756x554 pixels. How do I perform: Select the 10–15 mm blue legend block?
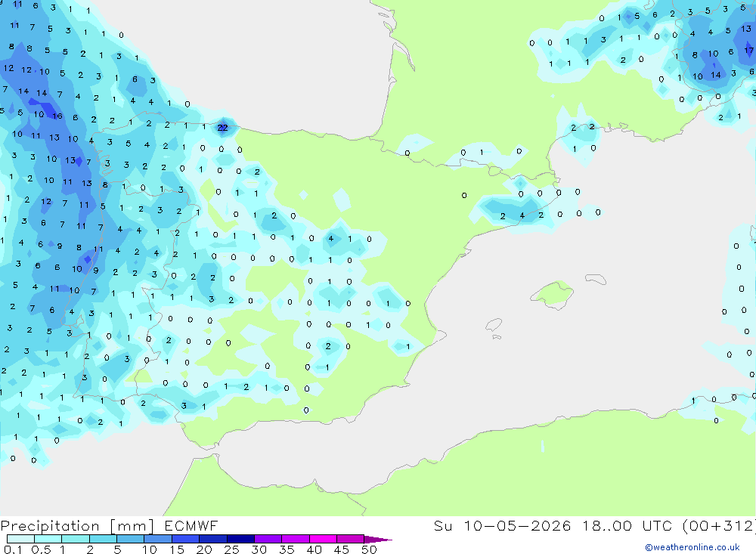tap(158, 539)
